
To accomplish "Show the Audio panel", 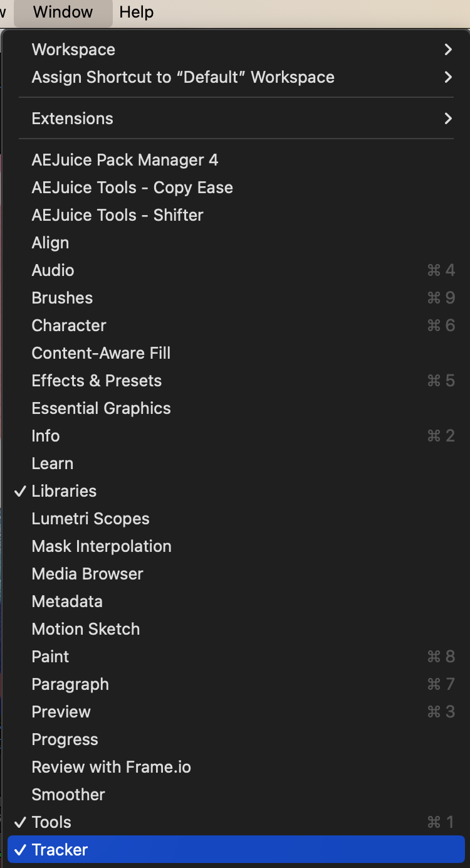I will coord(53,270).
